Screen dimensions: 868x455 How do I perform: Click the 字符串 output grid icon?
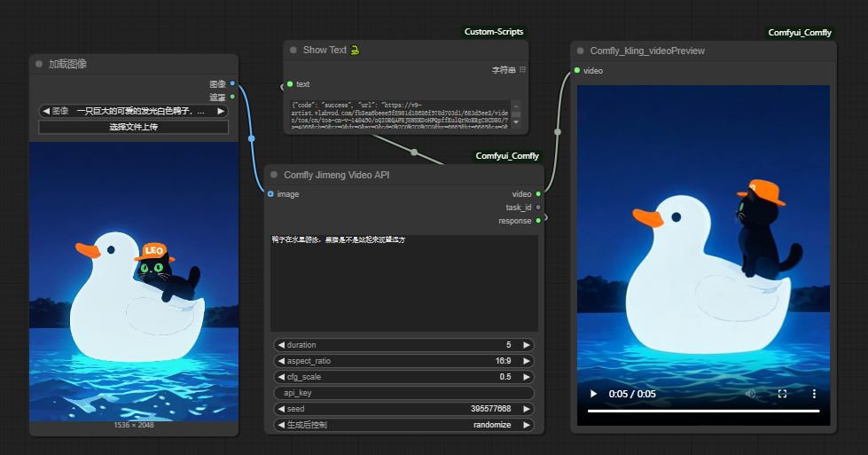522,70
